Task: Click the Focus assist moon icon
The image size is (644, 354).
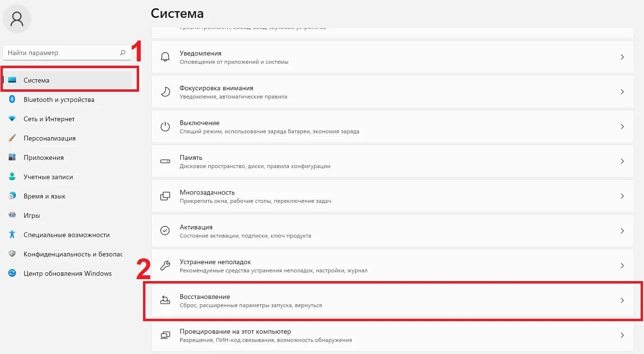Action: [165, 92]
